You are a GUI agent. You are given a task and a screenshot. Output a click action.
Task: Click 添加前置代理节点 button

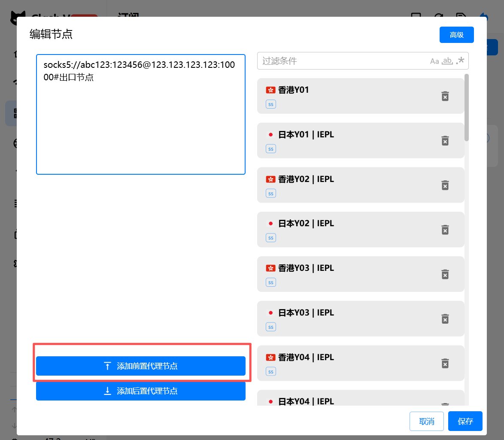141,366
